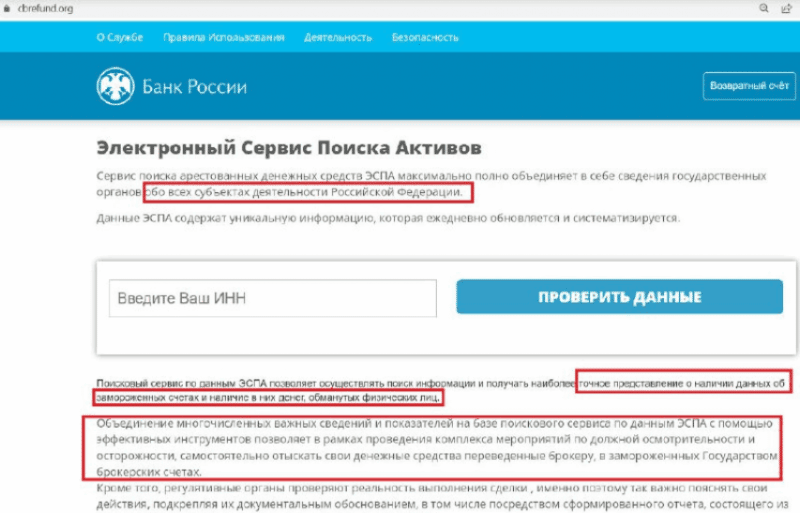Click the paragraph starting Сервис поиска арестованных
The image size is (800, 513).
[431, 184]
